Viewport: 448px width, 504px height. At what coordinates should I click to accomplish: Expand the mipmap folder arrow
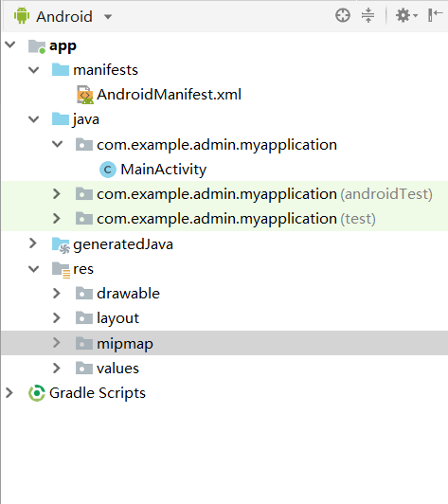(x=57, y=343)
